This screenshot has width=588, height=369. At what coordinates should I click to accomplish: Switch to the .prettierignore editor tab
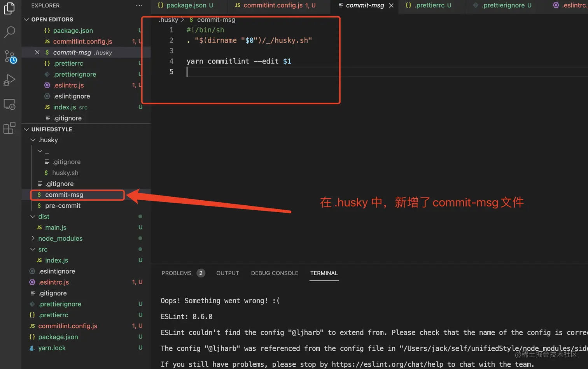point(502,5)
